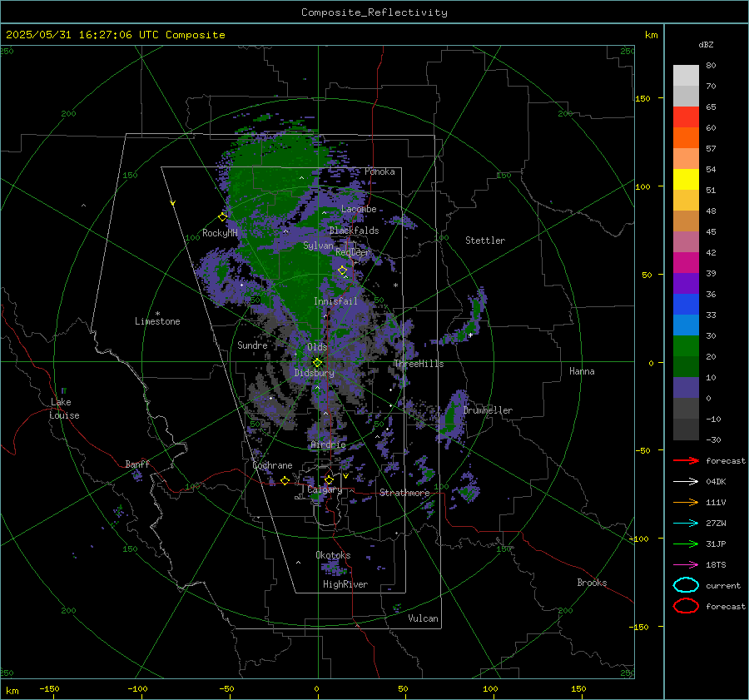Click the yellow diamond marker below Cochrane
Screen dimensions: 749x700
point(285,481)
